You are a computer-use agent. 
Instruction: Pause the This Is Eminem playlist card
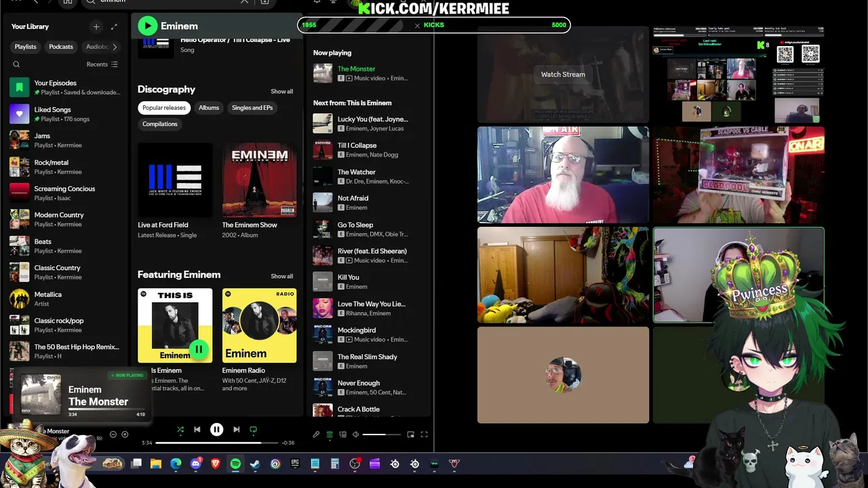pos(199,349)
